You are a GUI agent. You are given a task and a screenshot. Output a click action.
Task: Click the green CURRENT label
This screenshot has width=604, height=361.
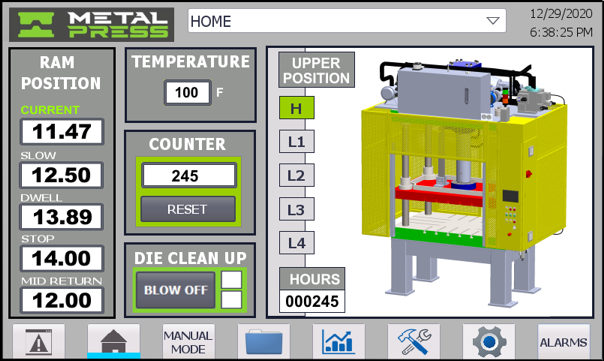coord(50,110)
